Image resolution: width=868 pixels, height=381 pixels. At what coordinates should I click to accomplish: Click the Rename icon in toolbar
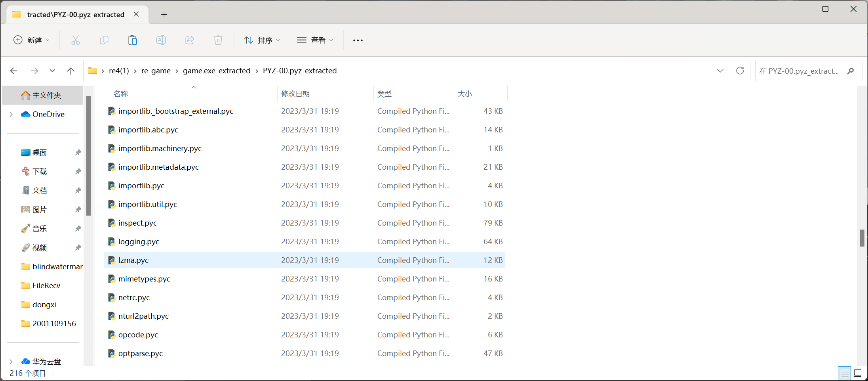161,40
